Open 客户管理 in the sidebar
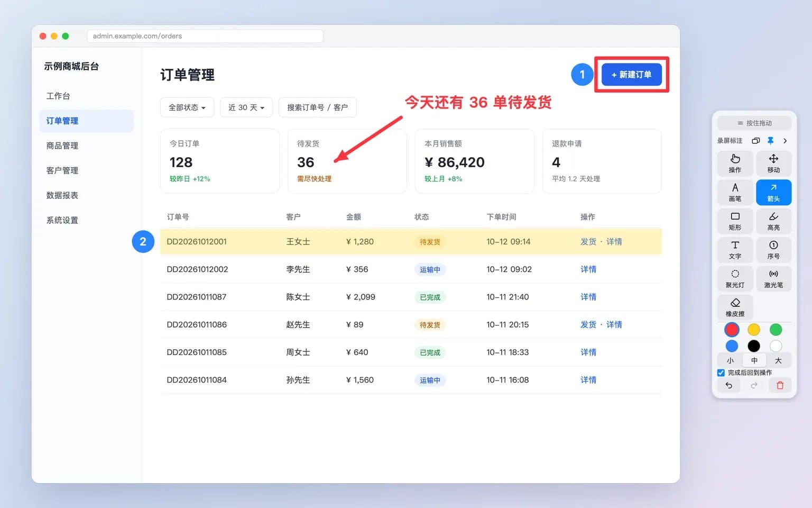The width and height of the screenshot is (812, 508). (86, 170)
